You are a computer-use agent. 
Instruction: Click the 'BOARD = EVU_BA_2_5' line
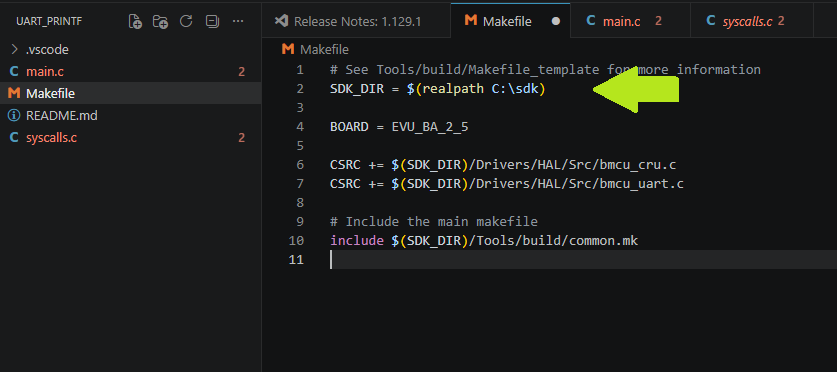[399, 127]
